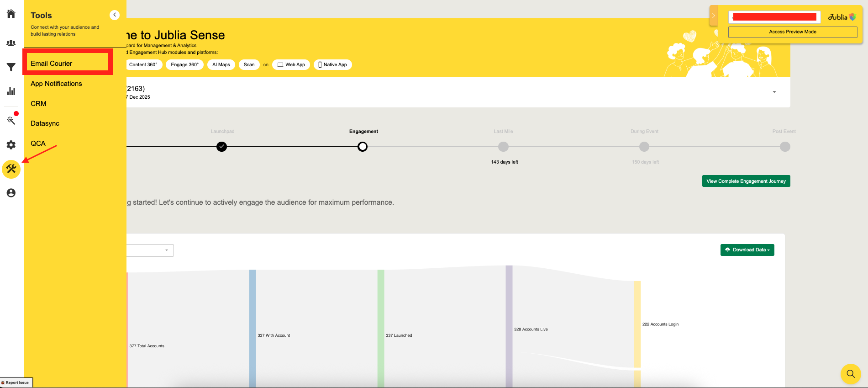Click the 337 With Account blue bar

pyautogui.click(x=253, y=328)
